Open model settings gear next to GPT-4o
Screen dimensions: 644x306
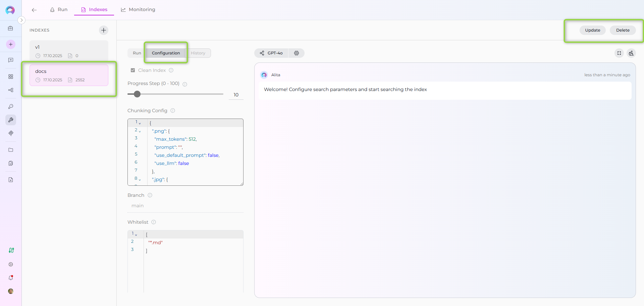297,53
